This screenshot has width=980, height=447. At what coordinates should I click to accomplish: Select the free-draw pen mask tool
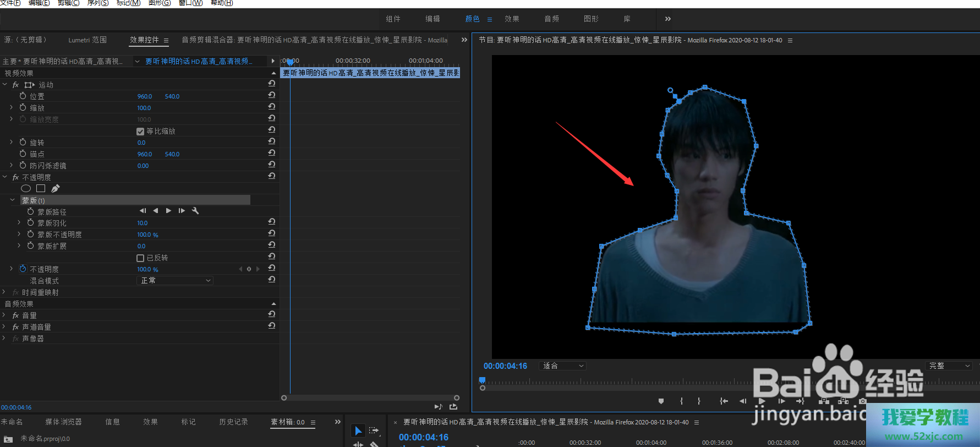(x=56, y=188)
